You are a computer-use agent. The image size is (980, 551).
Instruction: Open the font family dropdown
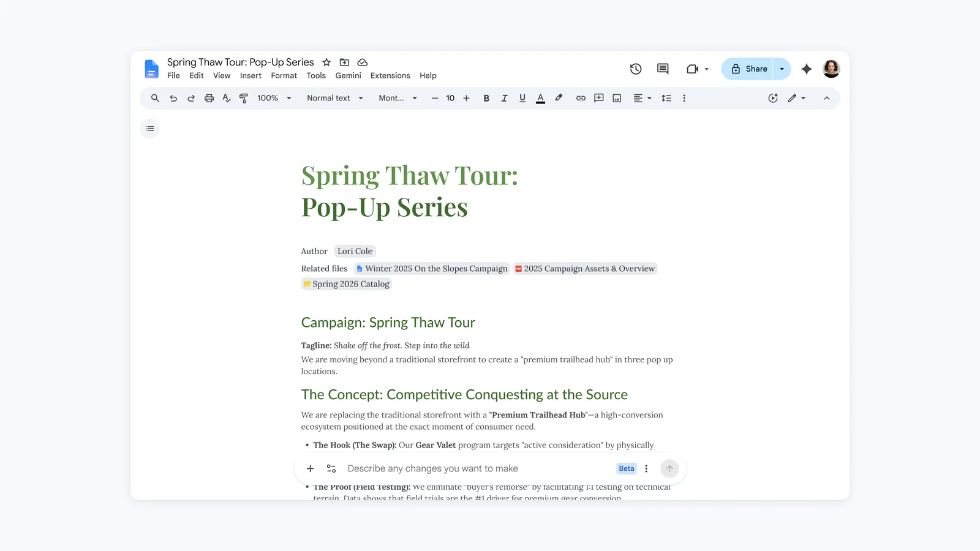click(x=398, y=98)
